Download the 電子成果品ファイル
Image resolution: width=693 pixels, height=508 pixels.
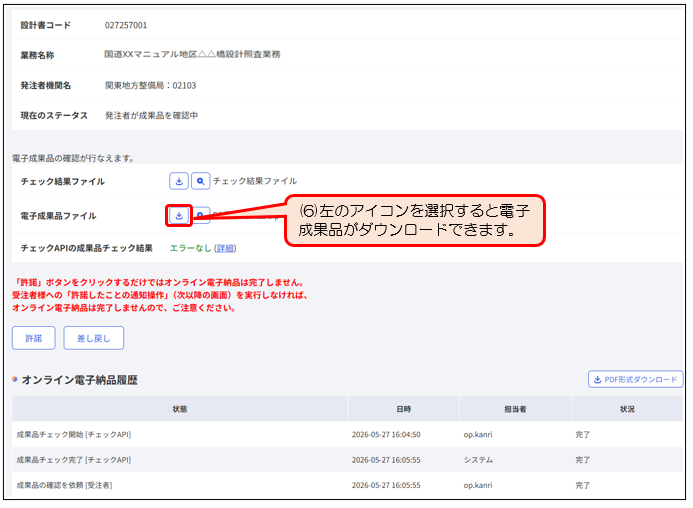click(179, 216)
